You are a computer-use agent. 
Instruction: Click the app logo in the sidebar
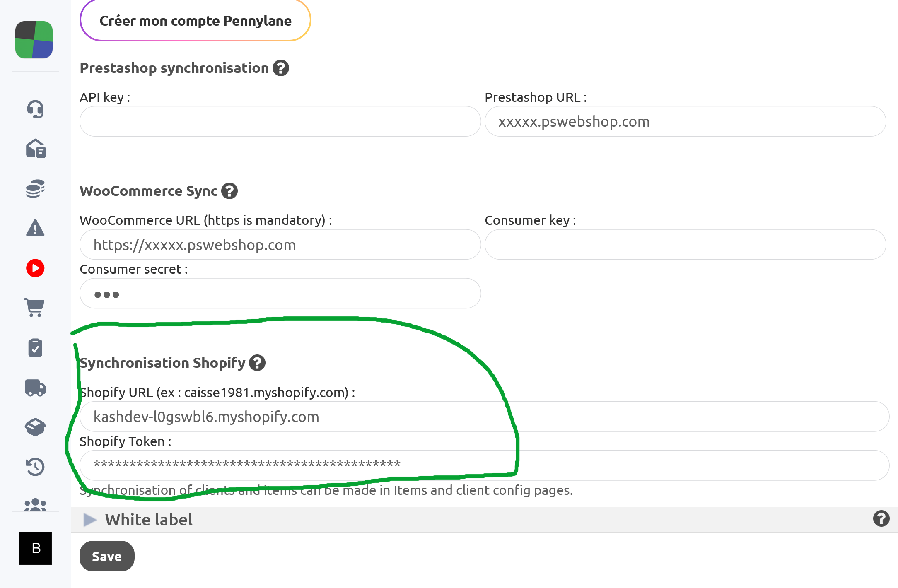pos(34,40)
